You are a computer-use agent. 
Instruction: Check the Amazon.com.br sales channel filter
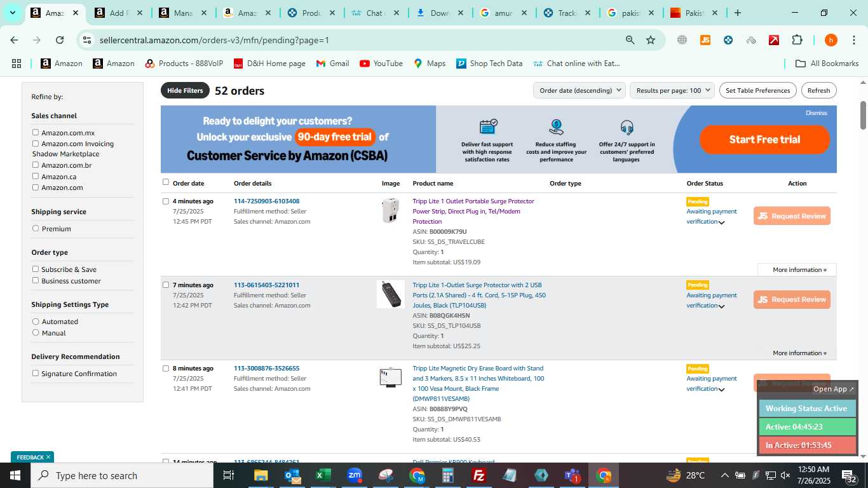[x=36, y=165]
